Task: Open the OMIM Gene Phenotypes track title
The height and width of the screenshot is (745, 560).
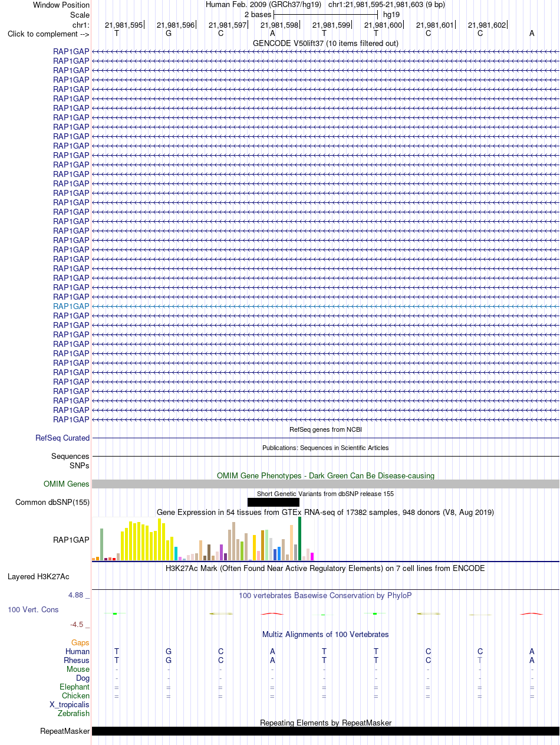Action: tap(325, 475)
